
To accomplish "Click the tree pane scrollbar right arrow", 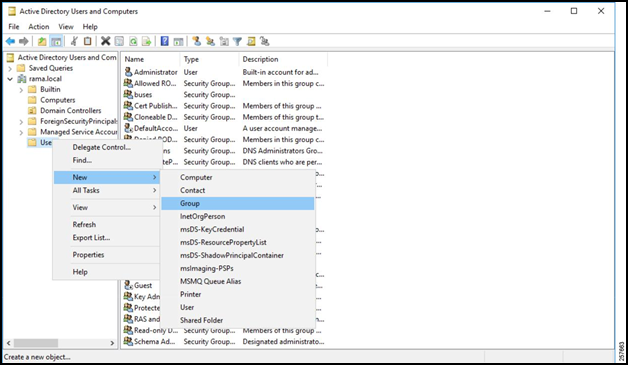I will pyautogui.click(x=112, y=343).
